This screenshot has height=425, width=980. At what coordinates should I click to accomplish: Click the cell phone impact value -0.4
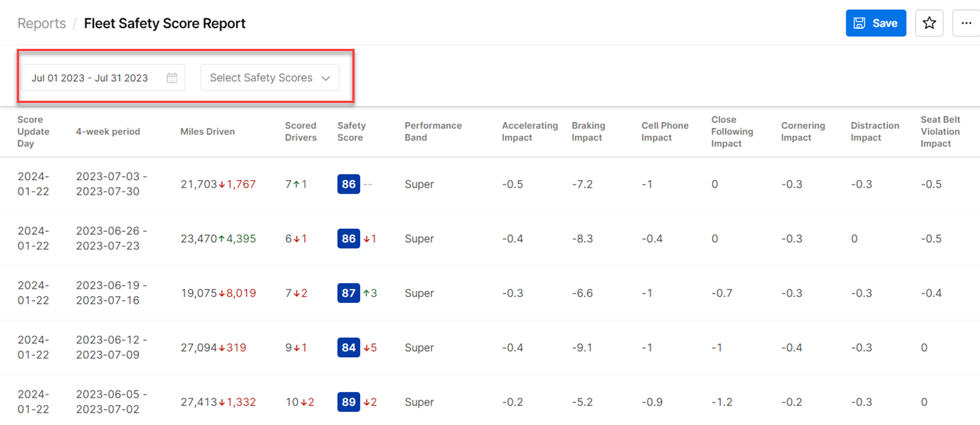coord(652,238)
